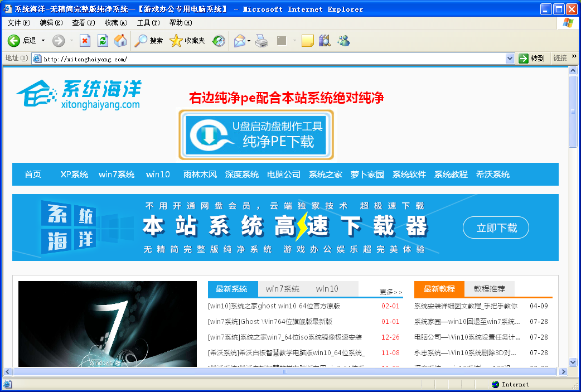The width and height of the screenshot is (581, 392).
Task: Select the 最新教程 tab
Action: click(x=439, y=289)
